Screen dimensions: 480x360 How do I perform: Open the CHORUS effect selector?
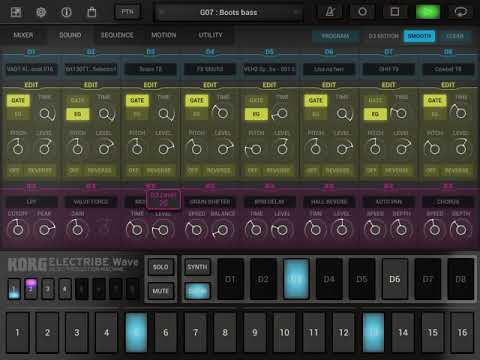point(448,202)
